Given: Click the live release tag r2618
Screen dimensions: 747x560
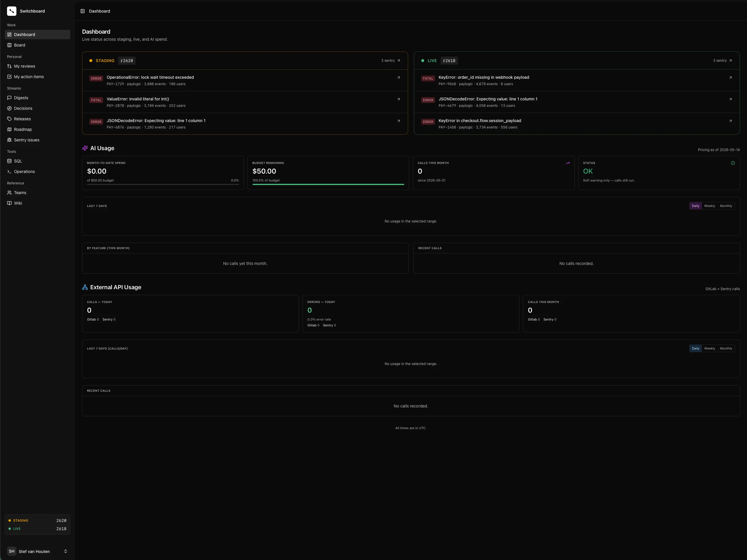Looking at the screenshot, I should (x=449, y=61).
